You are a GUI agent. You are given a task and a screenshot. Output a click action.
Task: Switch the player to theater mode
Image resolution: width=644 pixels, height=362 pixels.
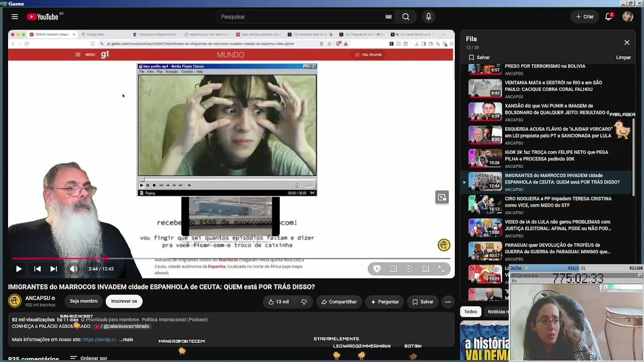[425, 269]
